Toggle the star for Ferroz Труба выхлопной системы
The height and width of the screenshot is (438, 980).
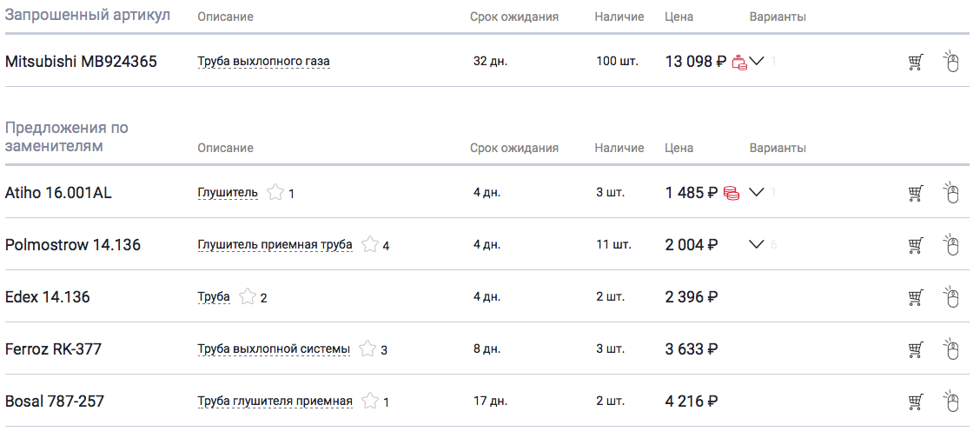coord(367,349)
